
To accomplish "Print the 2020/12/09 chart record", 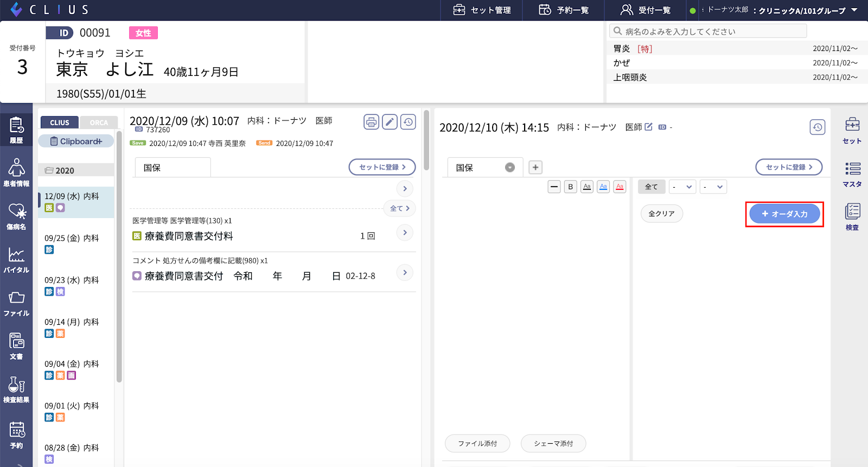I will pos(371,122).
